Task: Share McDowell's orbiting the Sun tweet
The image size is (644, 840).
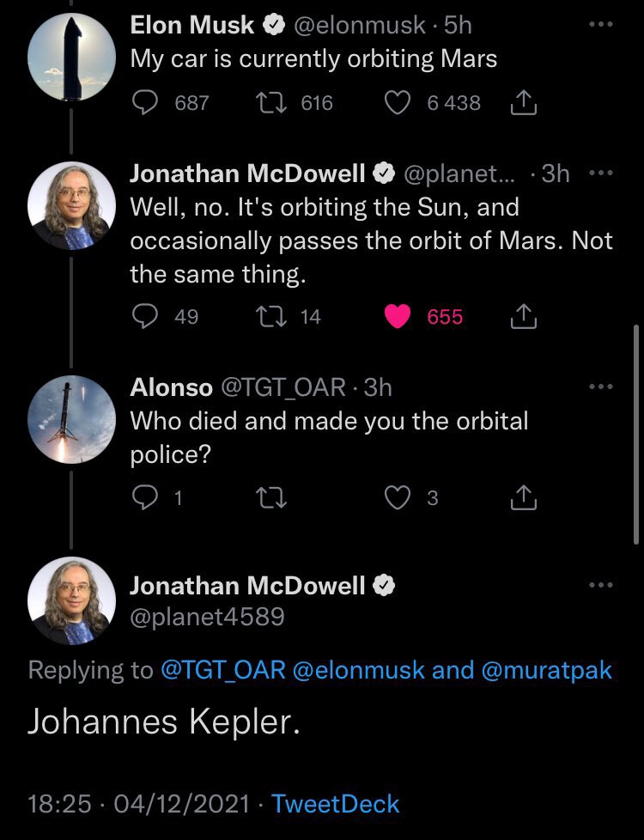Action: click(x=523, y=316)
